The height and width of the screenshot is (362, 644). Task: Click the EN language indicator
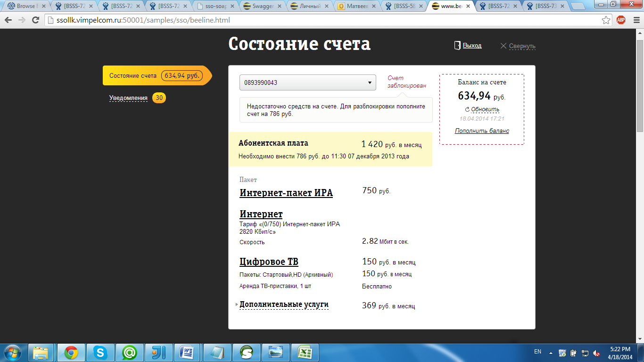click(x=537, y=352)
